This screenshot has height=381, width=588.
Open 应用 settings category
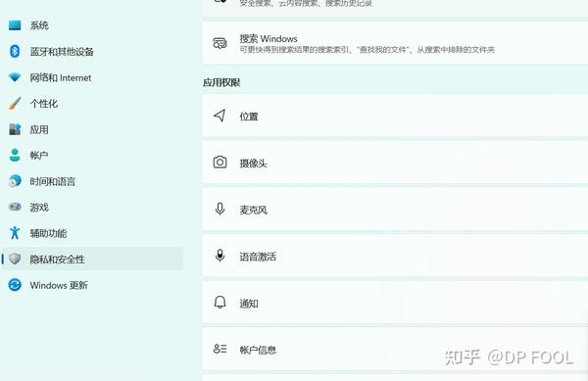(x=92, y=129)
